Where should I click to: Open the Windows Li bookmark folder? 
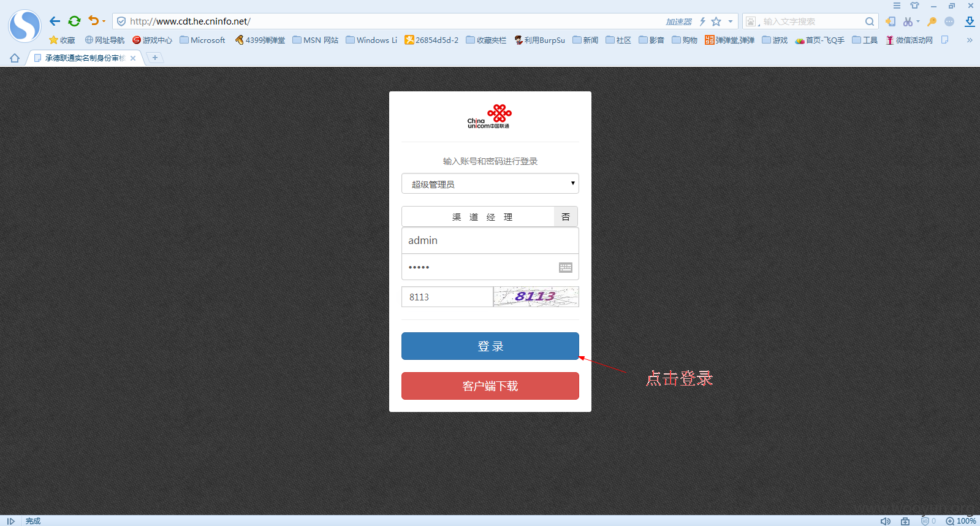click(x=371, y=40)
